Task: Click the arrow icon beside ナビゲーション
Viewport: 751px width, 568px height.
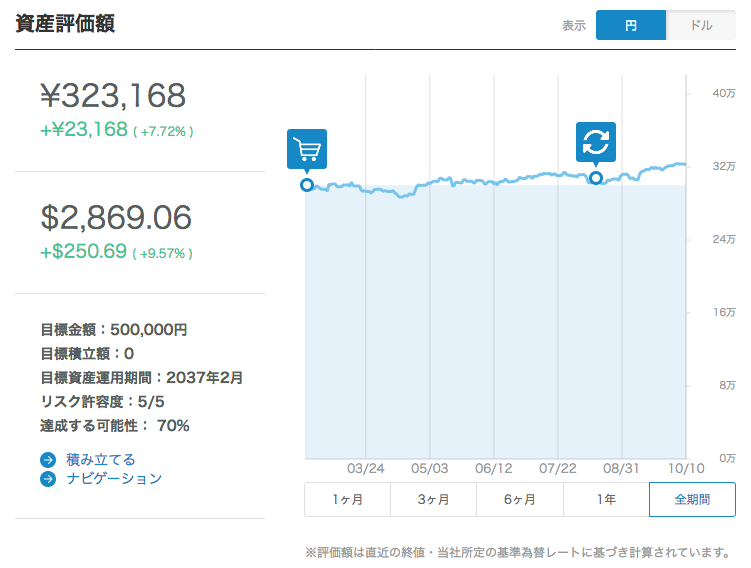Action: [x=48, y=479]
